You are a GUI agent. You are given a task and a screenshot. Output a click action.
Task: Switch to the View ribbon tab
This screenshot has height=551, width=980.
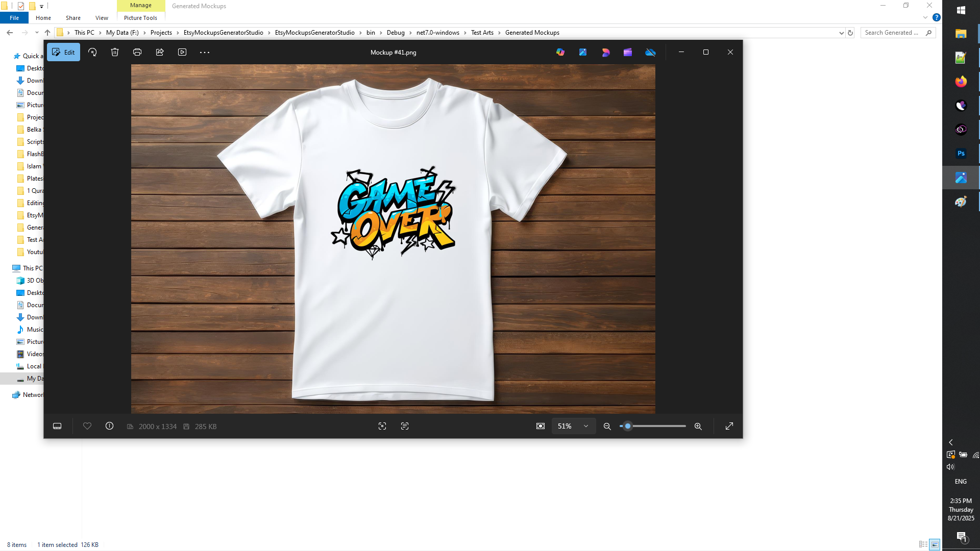click(102, 18)
